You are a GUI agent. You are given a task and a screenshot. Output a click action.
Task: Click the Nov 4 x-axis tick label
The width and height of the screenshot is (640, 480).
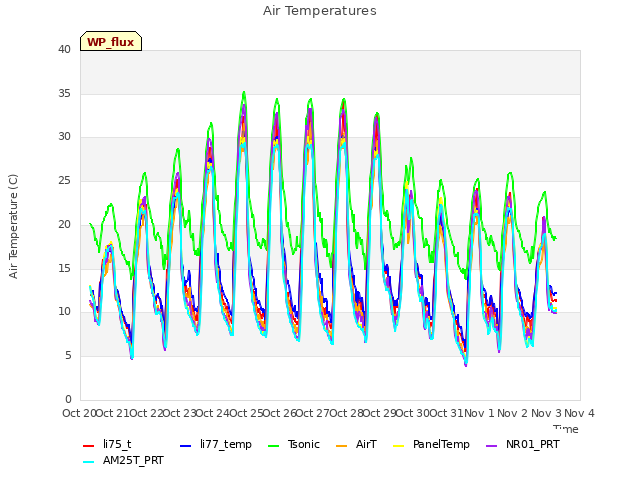tap(579, 413)
